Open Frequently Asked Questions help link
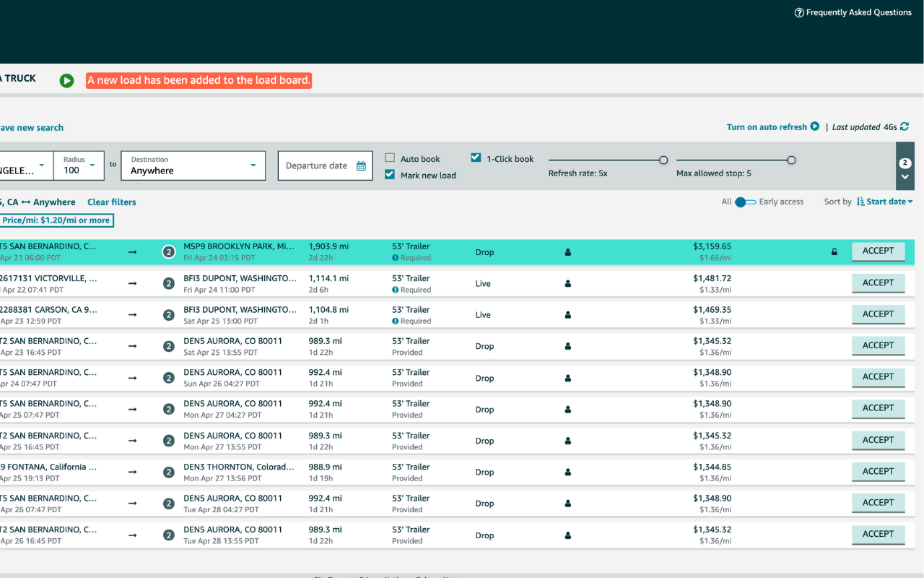Viewport: 924px width, 578px height. (x=853, y=12)
